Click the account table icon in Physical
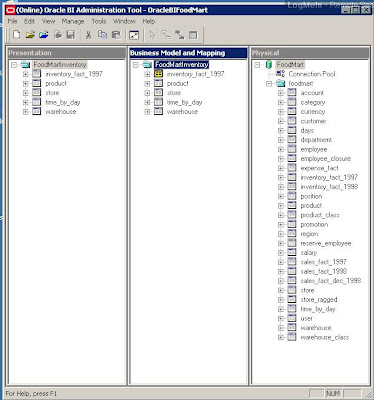Screen dimensions: 374x400 coord(292,93)
